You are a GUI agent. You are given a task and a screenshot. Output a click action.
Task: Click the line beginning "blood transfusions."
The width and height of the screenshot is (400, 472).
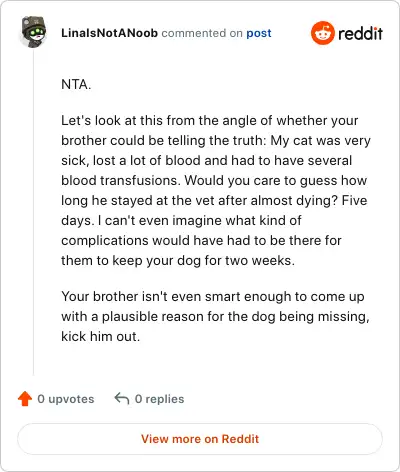tap(214, 180)
